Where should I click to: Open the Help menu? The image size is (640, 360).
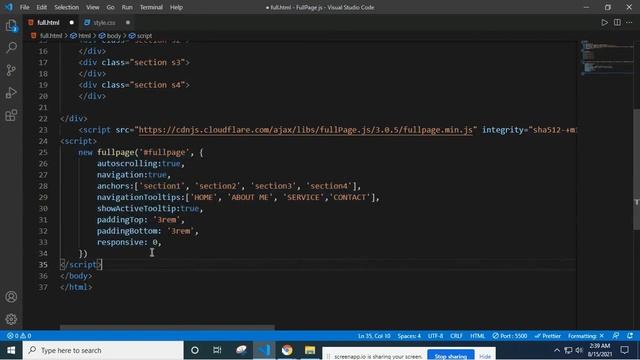pos(176,7)
